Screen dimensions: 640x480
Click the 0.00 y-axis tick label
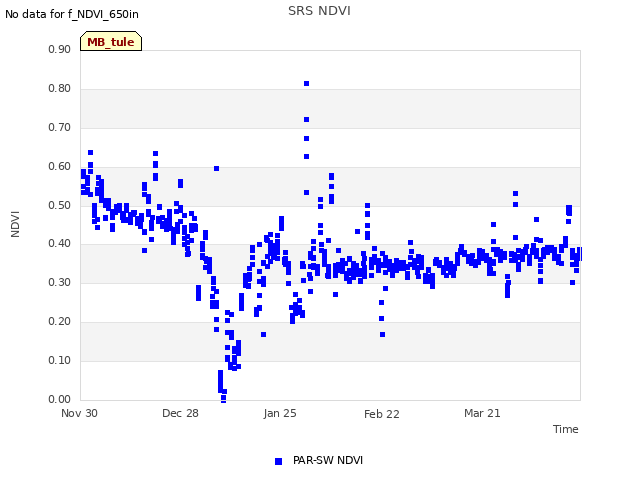tap(60, 399)
